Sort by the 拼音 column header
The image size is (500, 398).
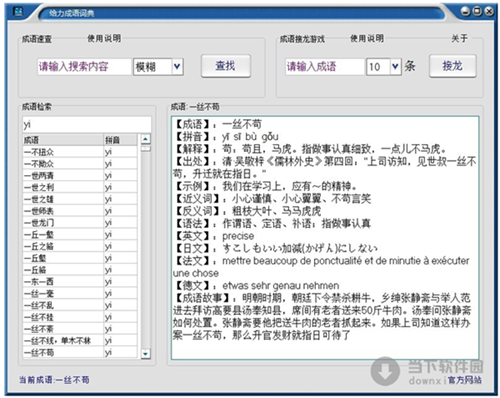pos(120,140)
